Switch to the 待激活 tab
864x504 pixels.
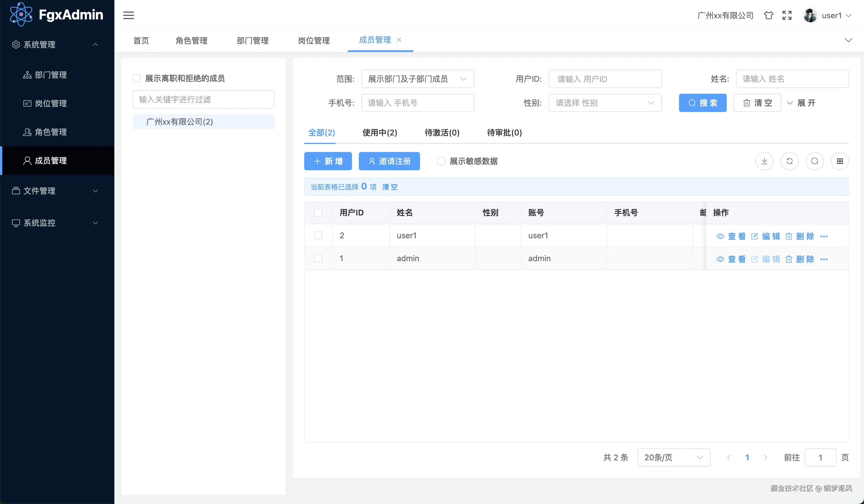[x=442, y=133]
